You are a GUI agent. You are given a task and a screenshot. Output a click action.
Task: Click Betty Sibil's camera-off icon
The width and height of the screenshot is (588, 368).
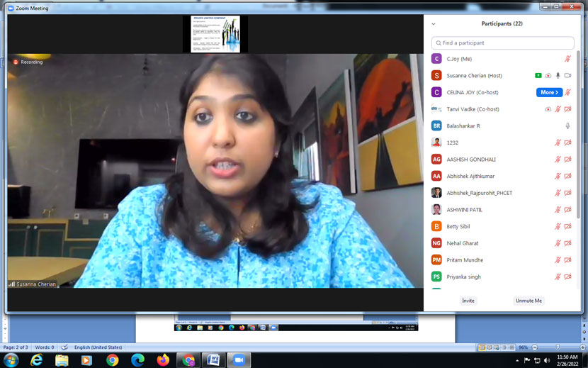click(x=567, y=226)
